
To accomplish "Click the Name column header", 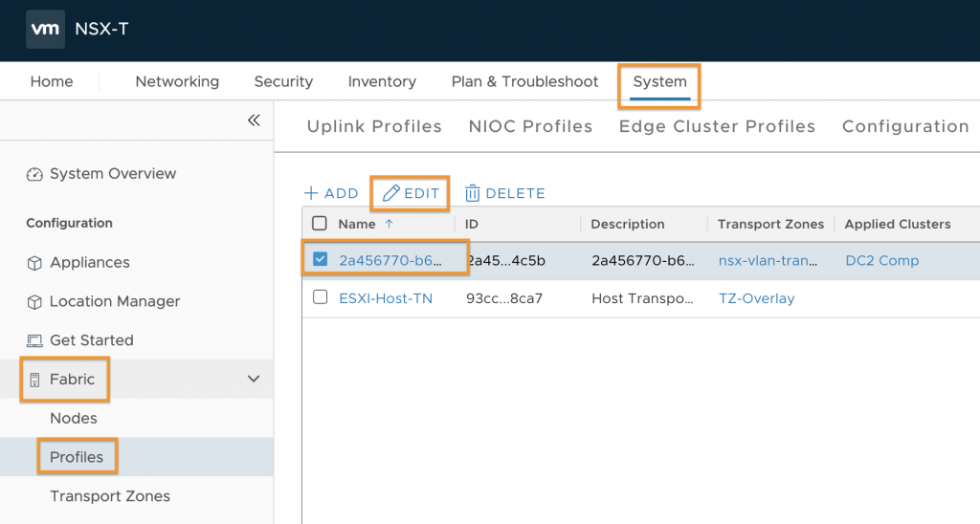I will [x=357, y=224].
